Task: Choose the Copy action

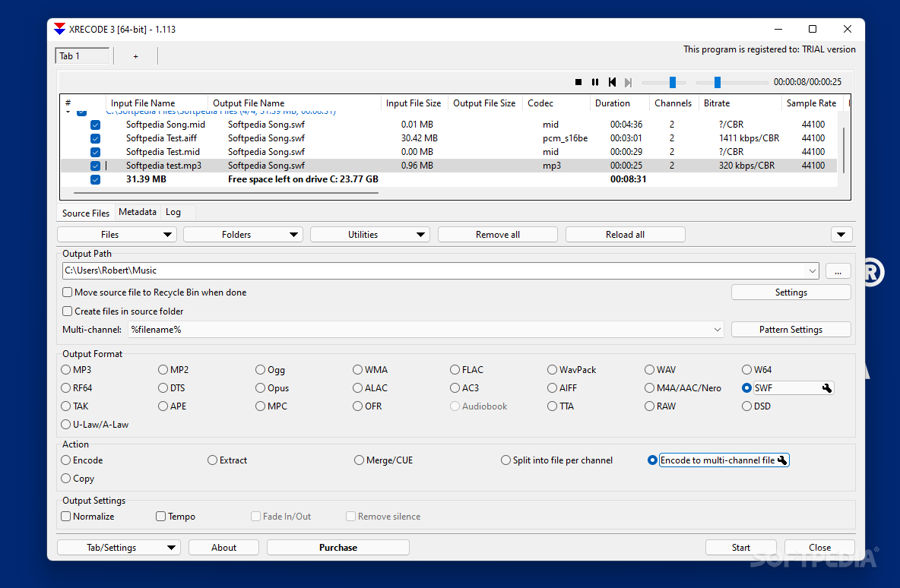Action: (66, 479)
